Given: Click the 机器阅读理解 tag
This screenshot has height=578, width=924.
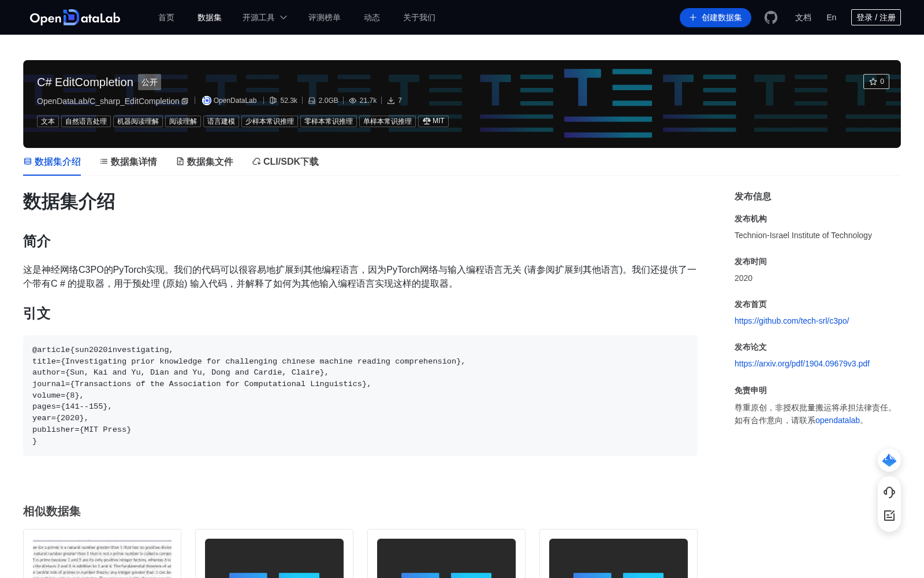Looking at the screenshot, I should (138, 121).
